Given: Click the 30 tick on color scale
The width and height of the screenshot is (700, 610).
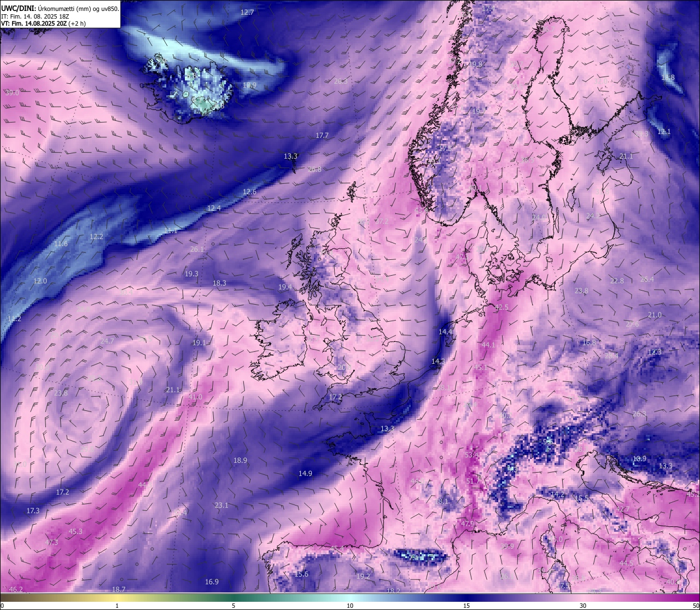Looking at the screenshot, I should [583, 606].
